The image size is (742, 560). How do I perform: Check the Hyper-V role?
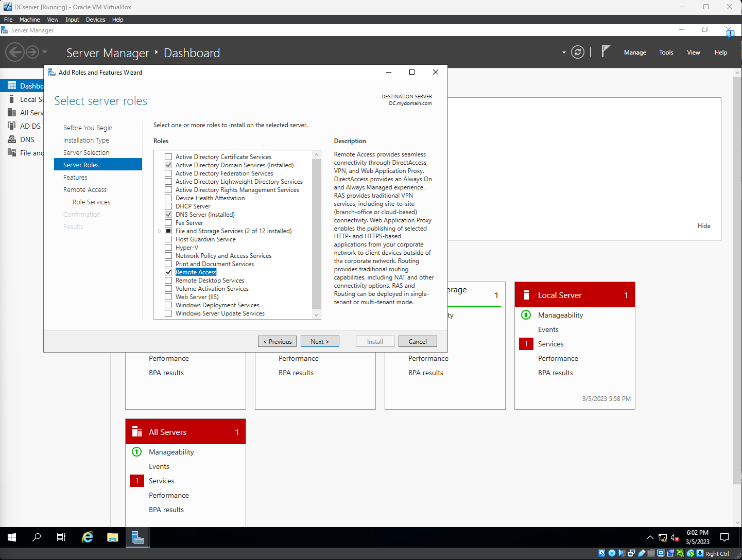click(x=168, y=247)
